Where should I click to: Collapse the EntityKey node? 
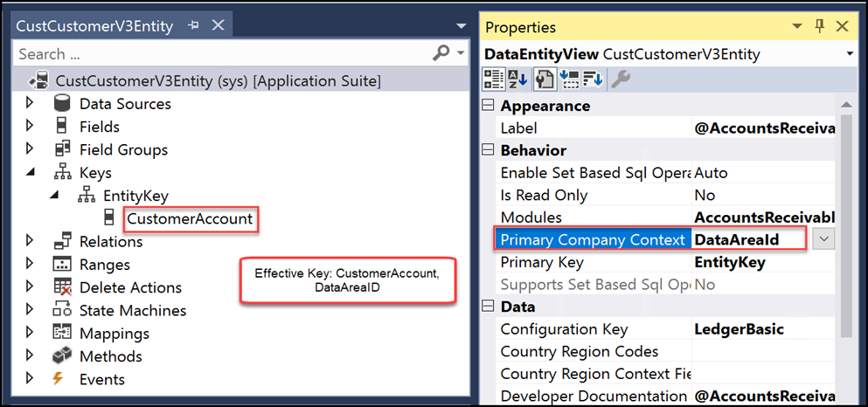tap(55, 196)
